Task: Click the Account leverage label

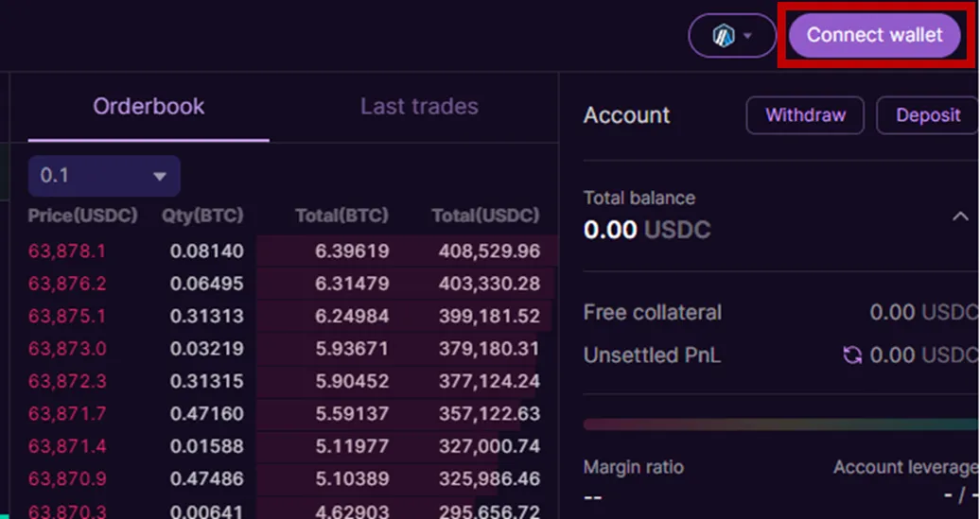Action: pyautogui.click(x=905, y=467)
